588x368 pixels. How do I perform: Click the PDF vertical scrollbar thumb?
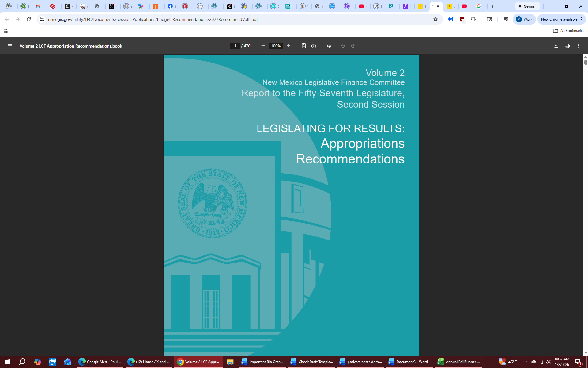[585, 62]
